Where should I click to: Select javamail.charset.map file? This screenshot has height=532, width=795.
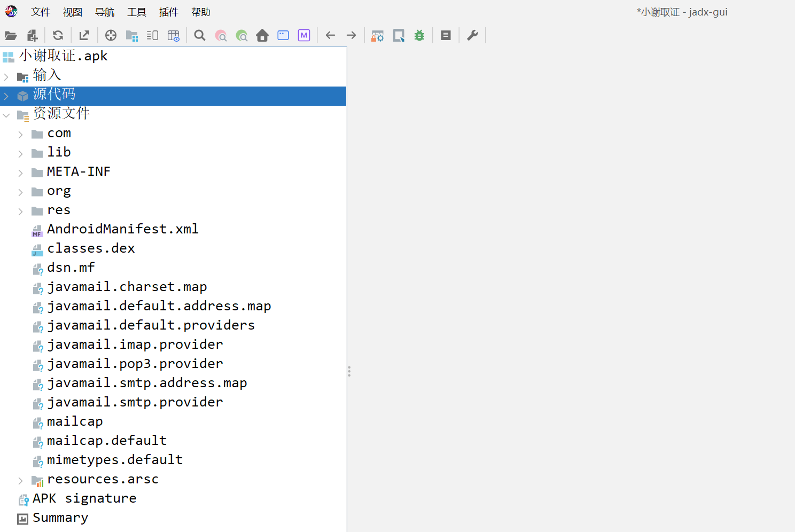(127, 287)
